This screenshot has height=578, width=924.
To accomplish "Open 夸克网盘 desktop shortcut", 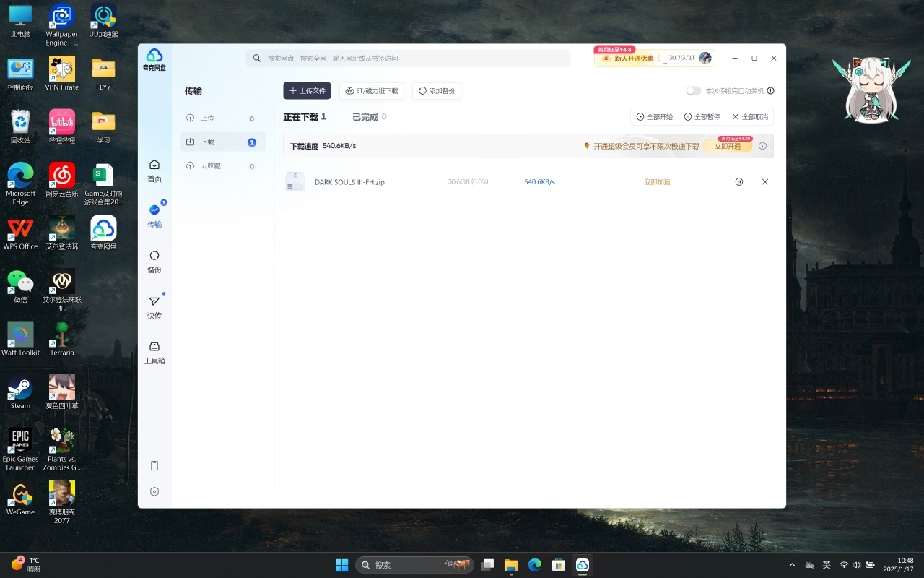I will tap(103, 233).
